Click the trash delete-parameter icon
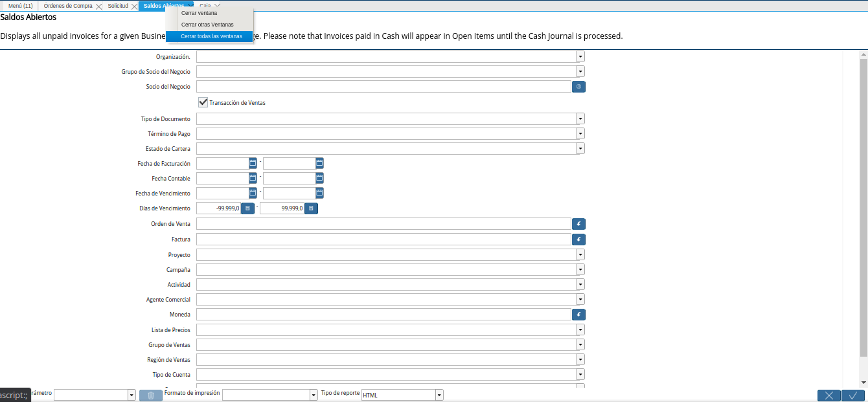 [150, 396]
